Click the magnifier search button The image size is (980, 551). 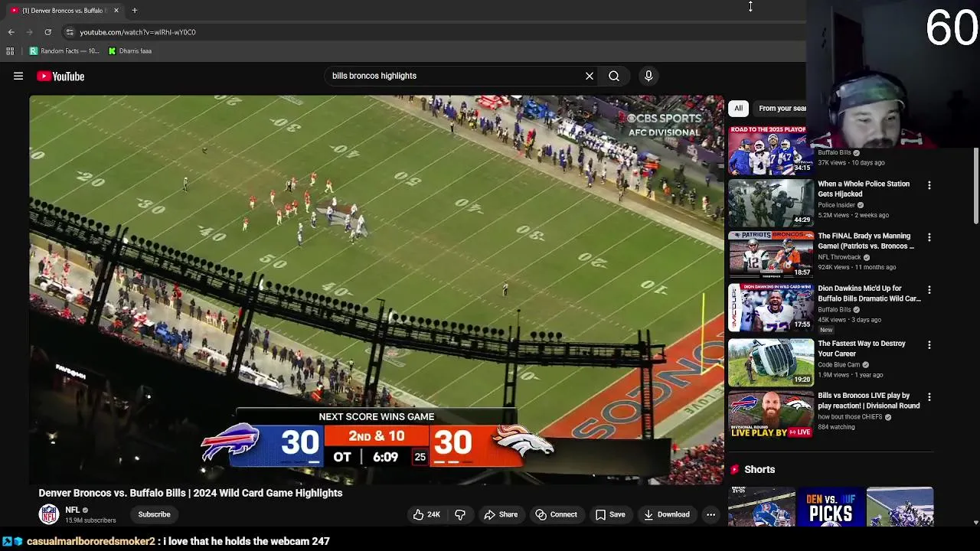tap(614, 76)
